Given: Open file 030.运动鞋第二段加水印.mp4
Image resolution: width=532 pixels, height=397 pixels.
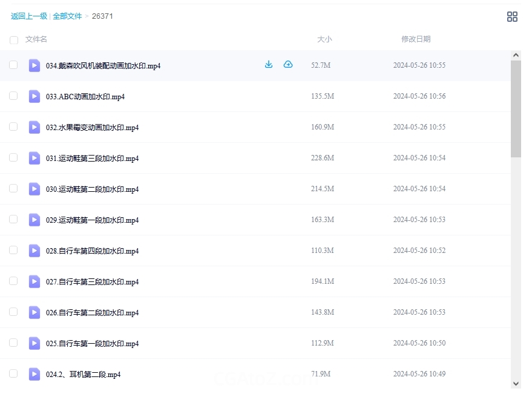Looking at the screenshot, I should [x=92, y=189].
